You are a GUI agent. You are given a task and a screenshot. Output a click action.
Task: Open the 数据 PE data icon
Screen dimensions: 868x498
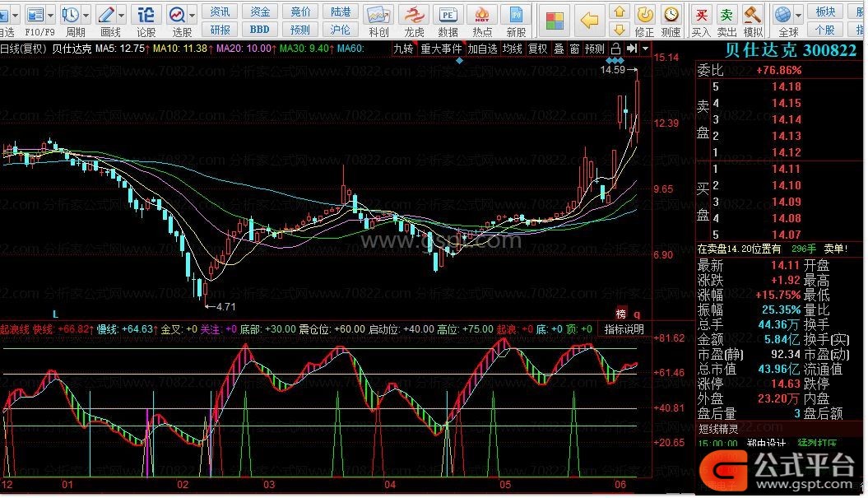click(x=448, y=14)
